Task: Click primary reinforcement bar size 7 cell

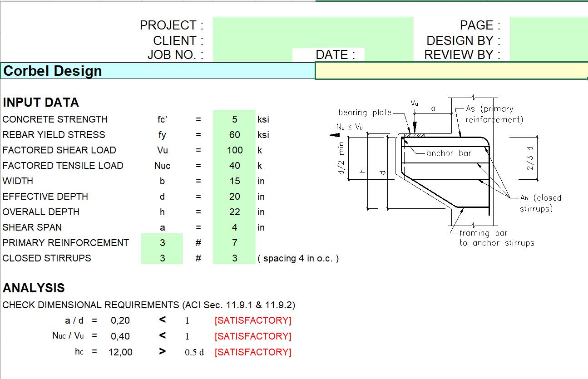Action: (x=234, y=243)
